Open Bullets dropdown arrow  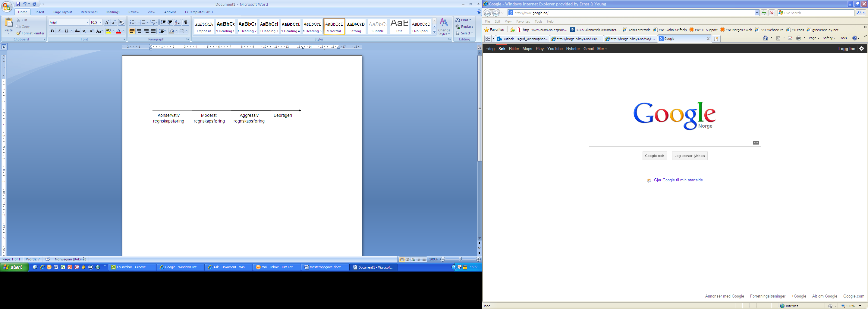point(137,22)
